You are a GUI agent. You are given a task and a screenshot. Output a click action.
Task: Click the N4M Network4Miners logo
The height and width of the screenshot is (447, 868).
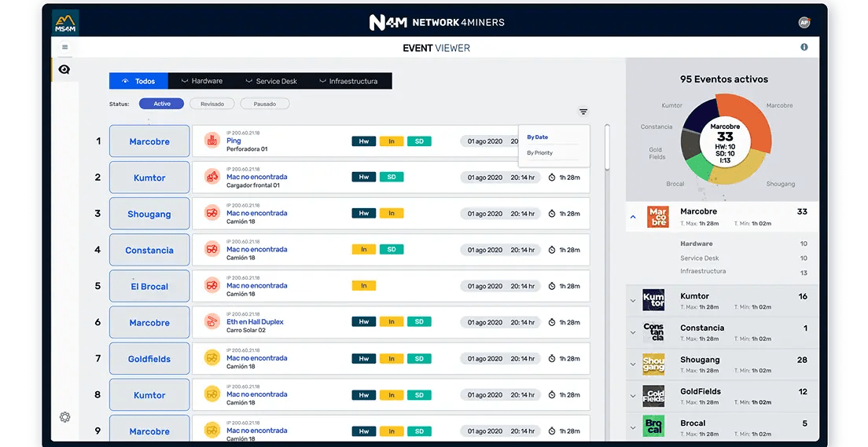pyautogui.click(x=437, y=22)
